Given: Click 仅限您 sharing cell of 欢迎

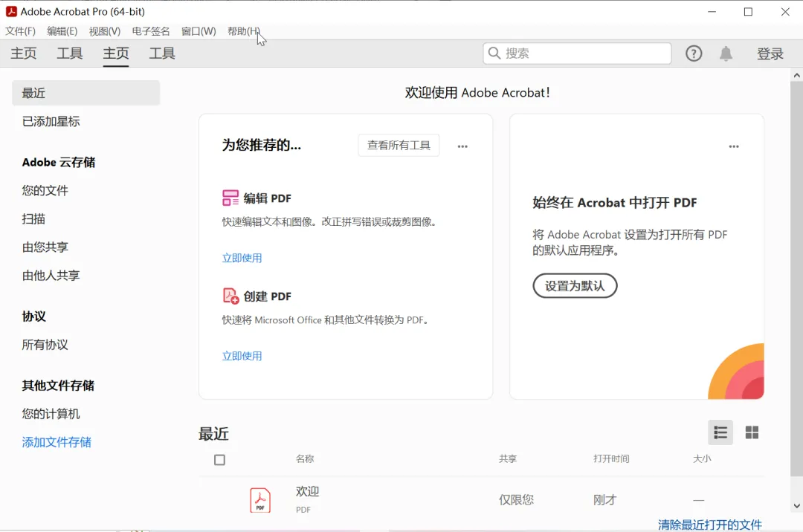Looking at the screenshot, I should click(516, 500).
